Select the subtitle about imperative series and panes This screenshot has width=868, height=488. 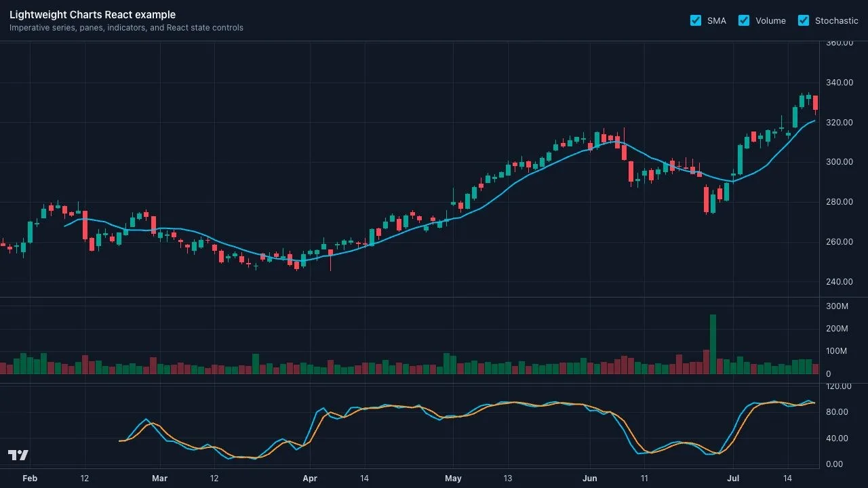click(x=126, y=28)
